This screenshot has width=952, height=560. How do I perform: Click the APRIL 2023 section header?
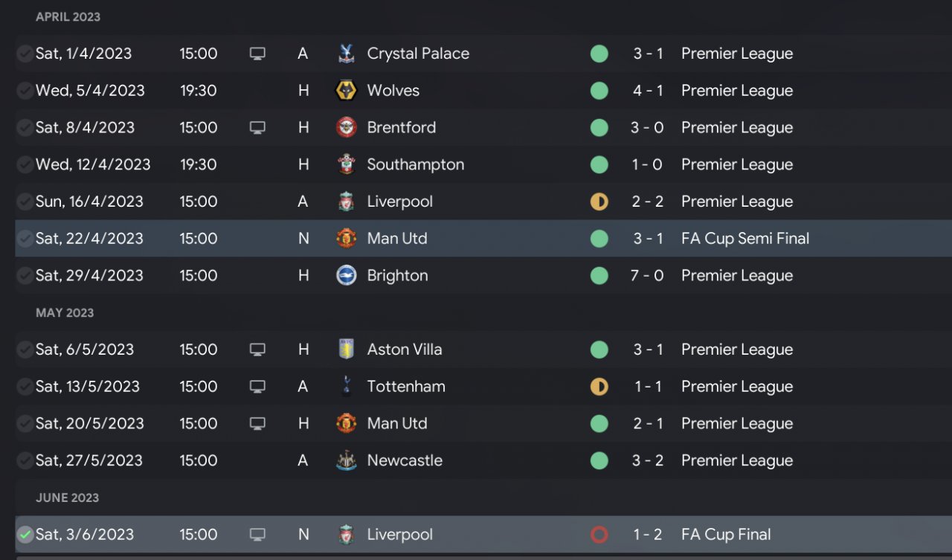point(68,17)
